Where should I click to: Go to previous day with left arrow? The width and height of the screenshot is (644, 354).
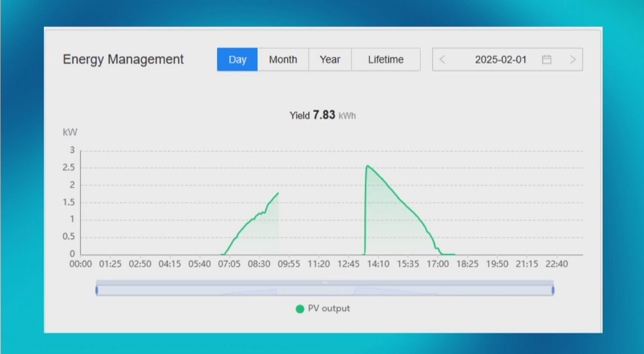[x=442, y=60]
